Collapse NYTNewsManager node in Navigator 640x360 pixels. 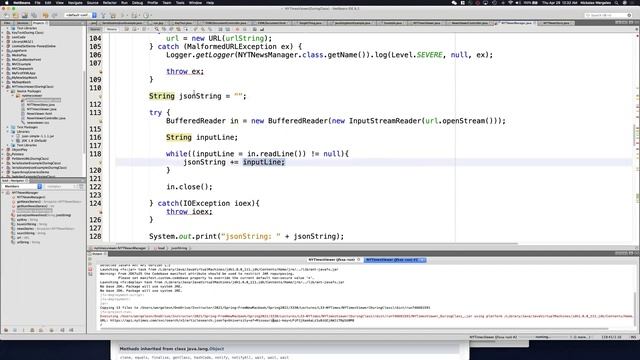(3, 192)
